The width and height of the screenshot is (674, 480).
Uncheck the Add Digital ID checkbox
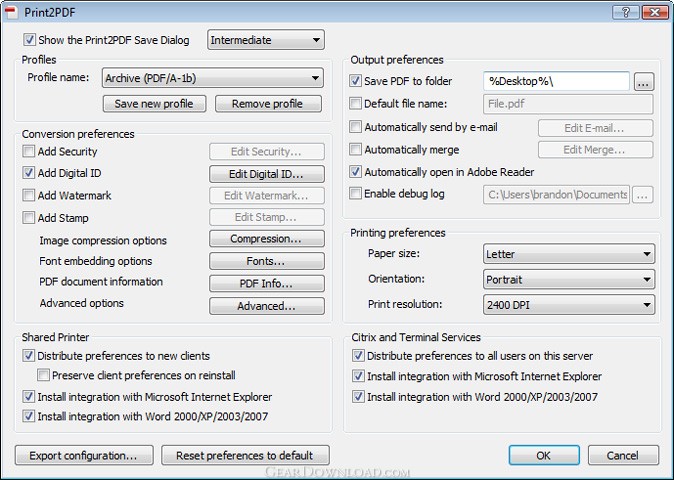click(29, 173)
